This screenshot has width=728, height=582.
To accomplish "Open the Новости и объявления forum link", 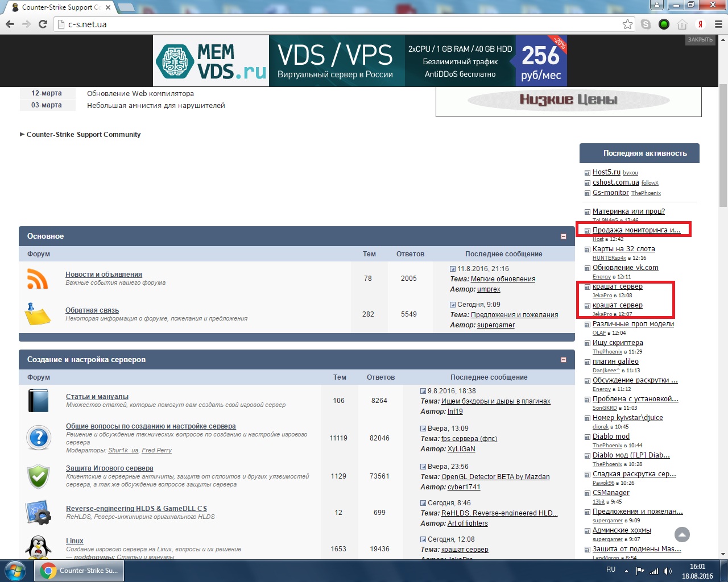I will tap(104, 275).
